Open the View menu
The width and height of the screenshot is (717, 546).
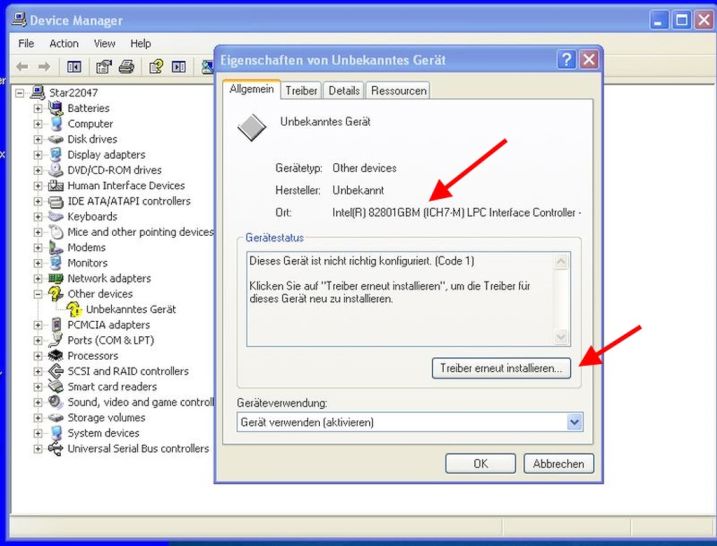click(x=104, y=43)
